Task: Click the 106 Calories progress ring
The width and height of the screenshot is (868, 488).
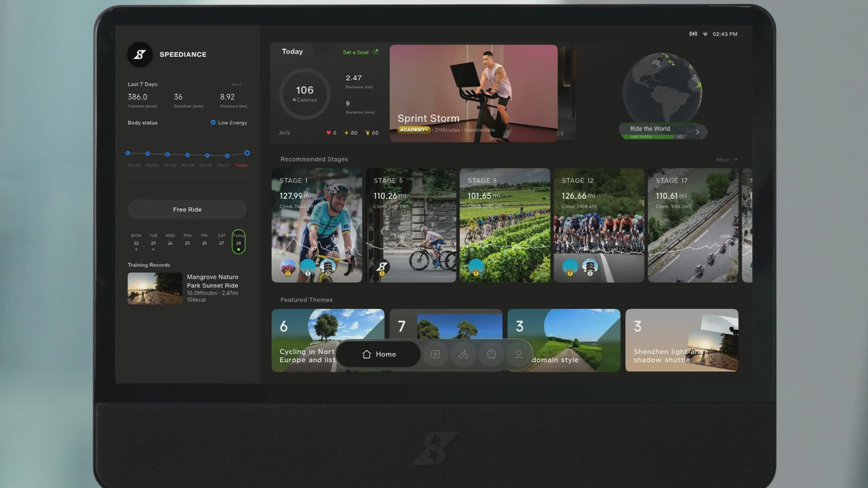Action: point(305,94)
